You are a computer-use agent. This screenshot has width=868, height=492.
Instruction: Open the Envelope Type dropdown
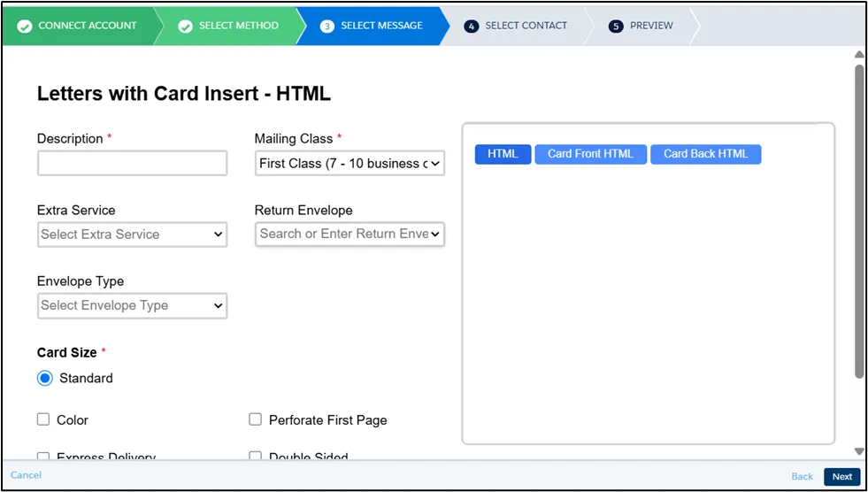click(x=132, y=305)
